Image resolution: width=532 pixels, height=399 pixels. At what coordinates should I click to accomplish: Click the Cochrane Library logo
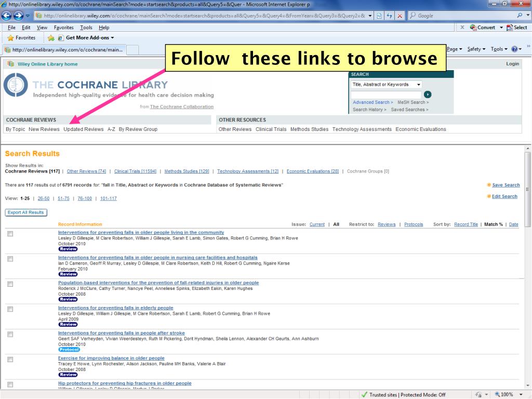click(x=16, y=85)
